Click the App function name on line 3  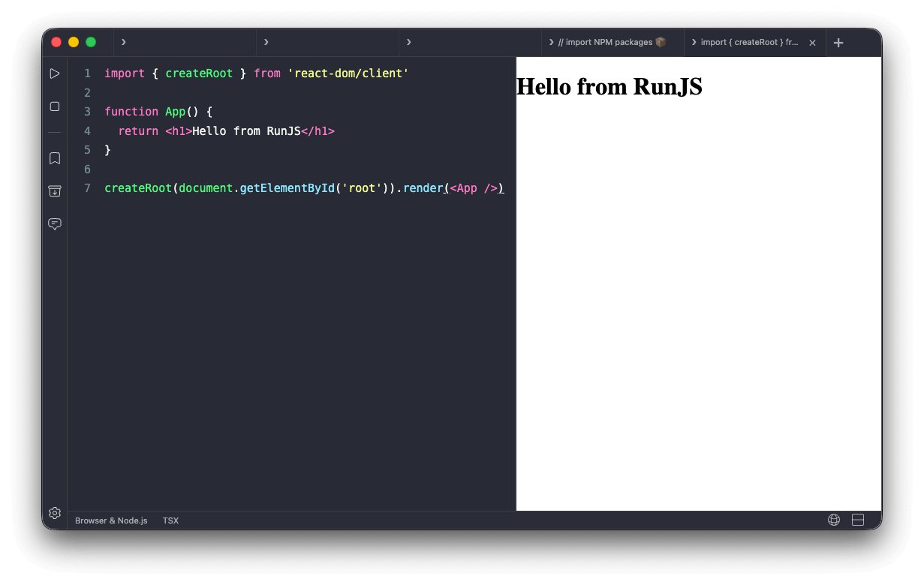tap(175, 112)
